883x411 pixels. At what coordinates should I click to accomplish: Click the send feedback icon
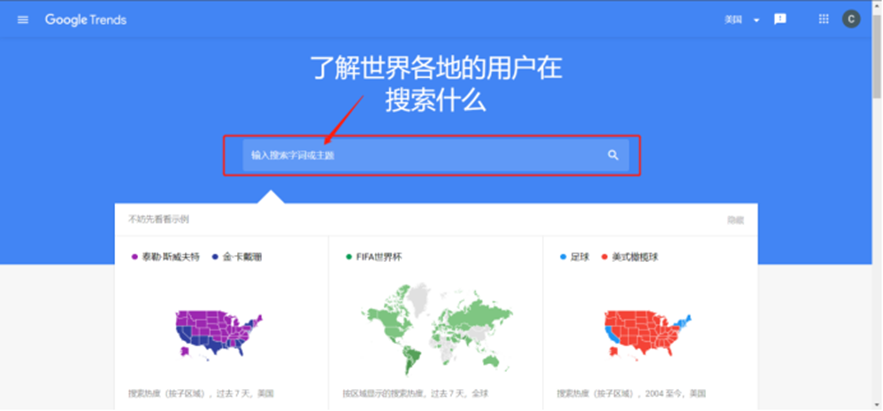[780, 19]
